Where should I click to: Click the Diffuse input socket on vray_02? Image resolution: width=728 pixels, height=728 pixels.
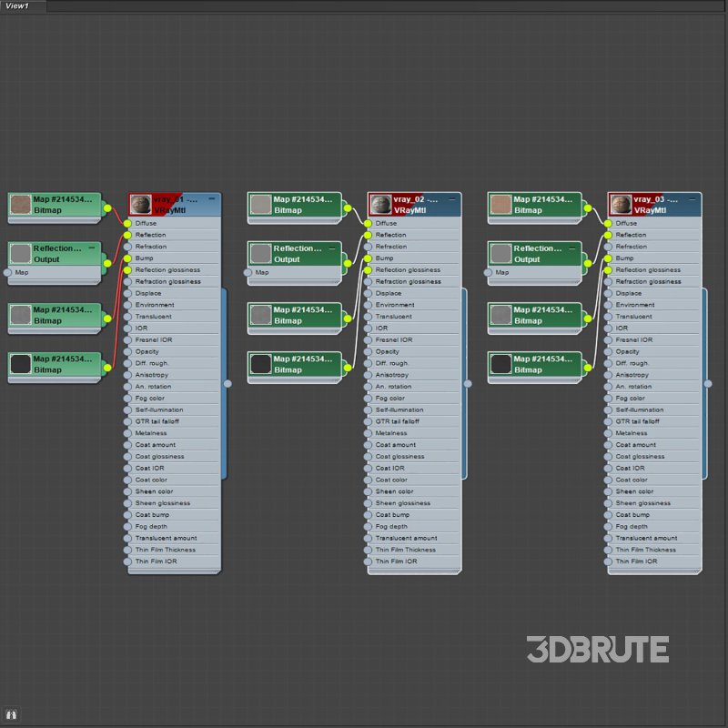(369, 223)
